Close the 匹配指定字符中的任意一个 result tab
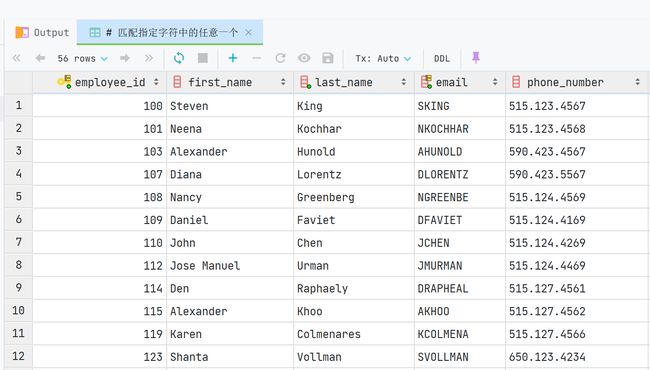The image size is (650, 370). [x=248, y=32]
